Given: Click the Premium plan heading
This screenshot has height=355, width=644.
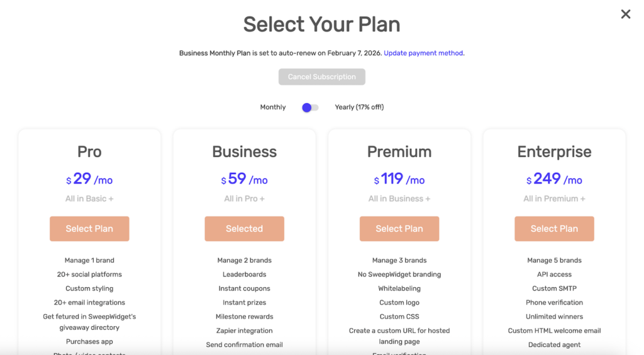Looking at the screenshot, I should click(399, 152).
